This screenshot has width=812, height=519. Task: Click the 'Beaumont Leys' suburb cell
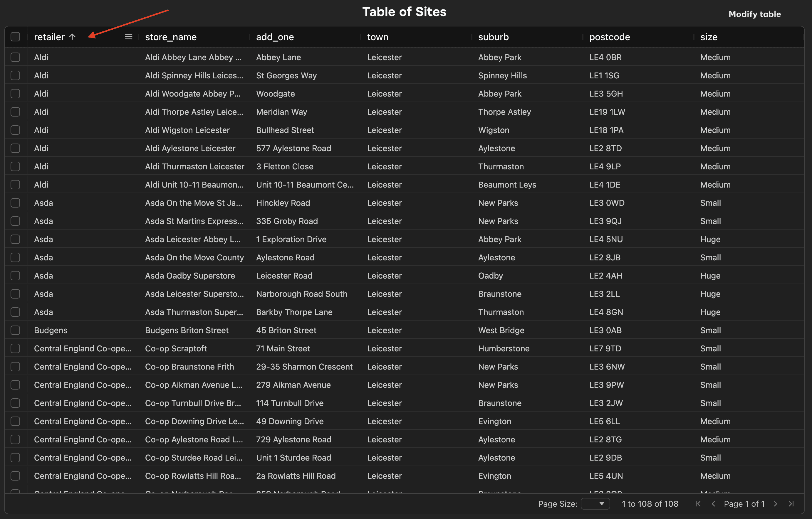507,185
